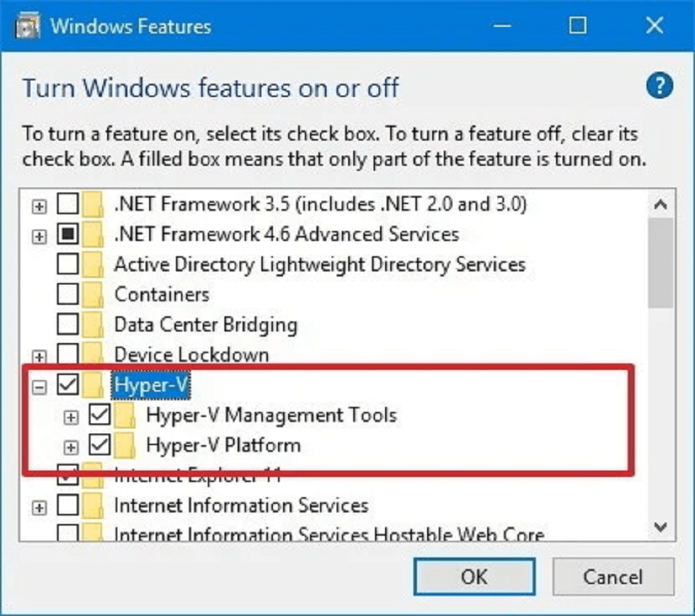Click the blue help question mark icon
The image size is (695, 616).
pyautogui.click(x=660, y=85)
